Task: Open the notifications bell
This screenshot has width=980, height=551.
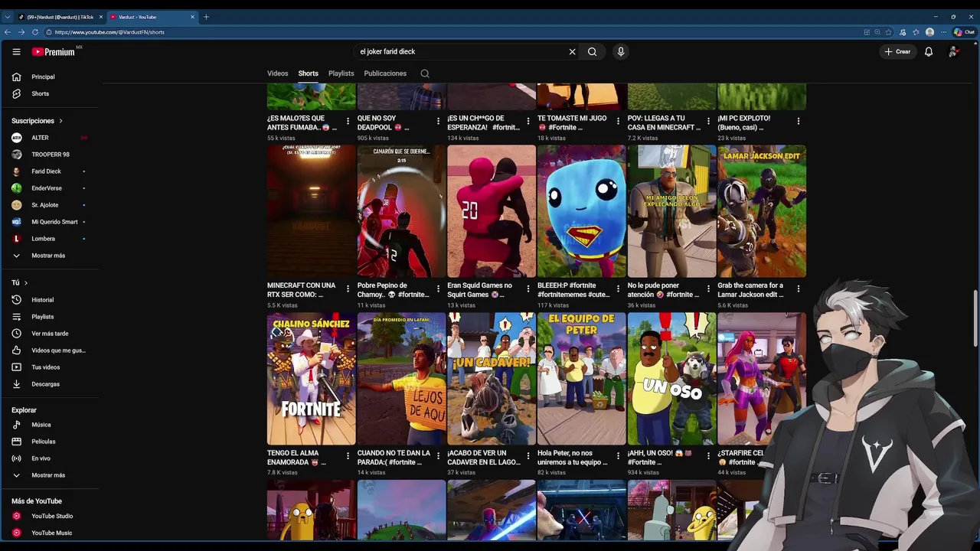Action: (929, 51)
